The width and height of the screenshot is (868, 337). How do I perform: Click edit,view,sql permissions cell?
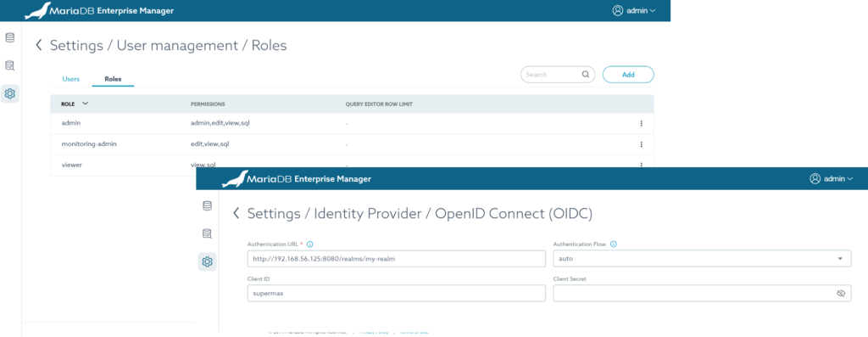pyautogui.click(x=210, y=144)
